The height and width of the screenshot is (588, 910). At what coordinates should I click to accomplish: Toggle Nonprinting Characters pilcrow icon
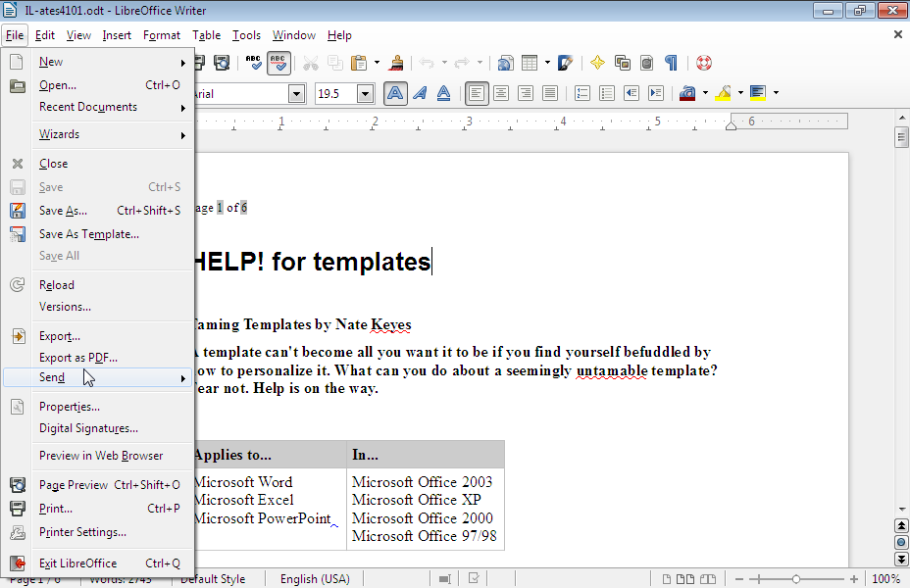tap(671, 63)
